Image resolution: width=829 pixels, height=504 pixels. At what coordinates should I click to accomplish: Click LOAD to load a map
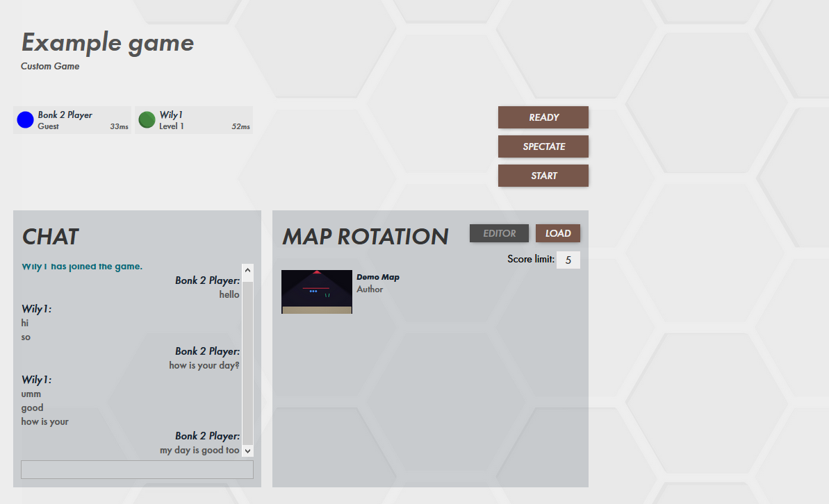click(x=558, y=233)
